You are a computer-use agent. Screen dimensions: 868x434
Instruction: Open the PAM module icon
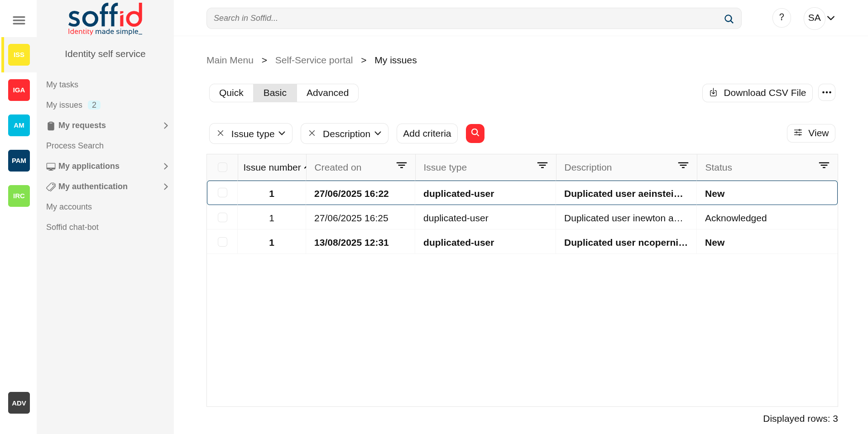[x=19, y=161]
